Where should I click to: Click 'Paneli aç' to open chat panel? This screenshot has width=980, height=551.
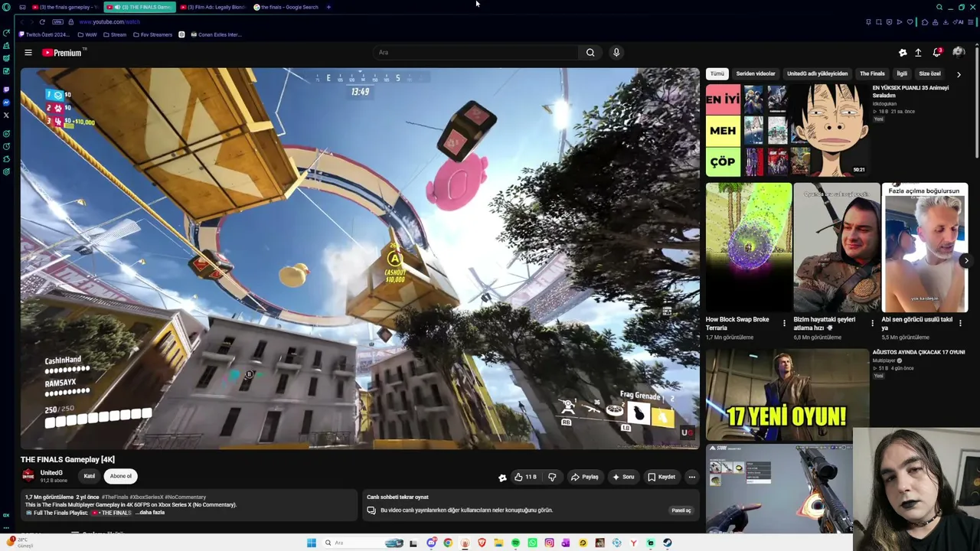pos(681,510)
